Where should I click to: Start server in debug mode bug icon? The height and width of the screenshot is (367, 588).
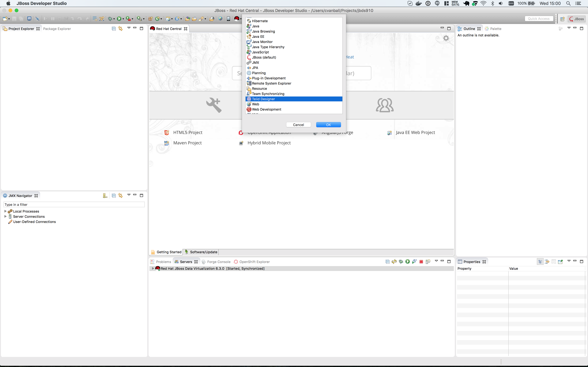[401, 262]
